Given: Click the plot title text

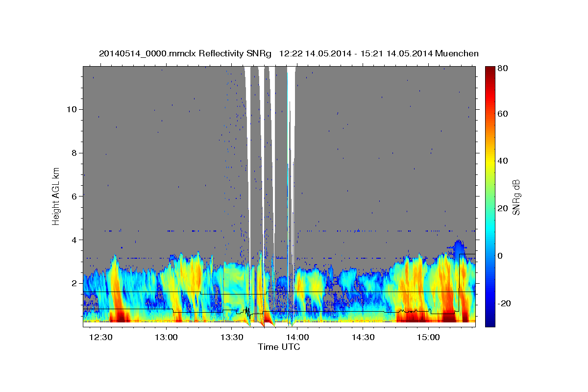Looking at the screenshot, I should click(289, 53).
